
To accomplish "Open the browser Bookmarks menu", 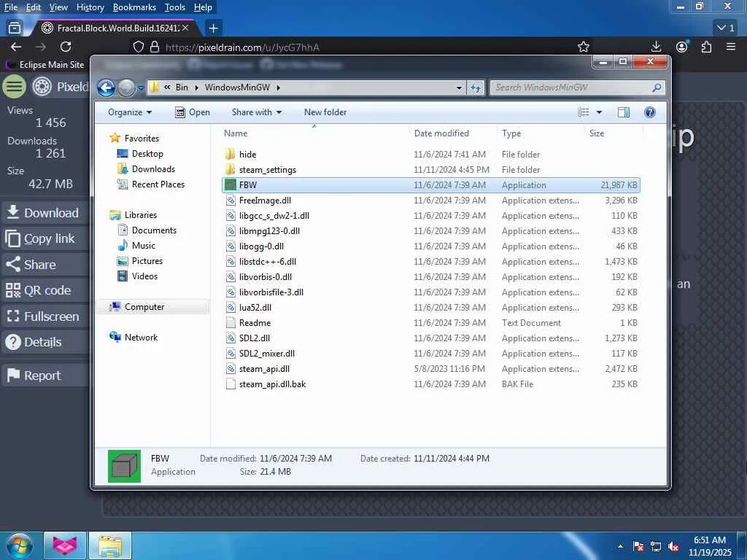I will (134, 7).
